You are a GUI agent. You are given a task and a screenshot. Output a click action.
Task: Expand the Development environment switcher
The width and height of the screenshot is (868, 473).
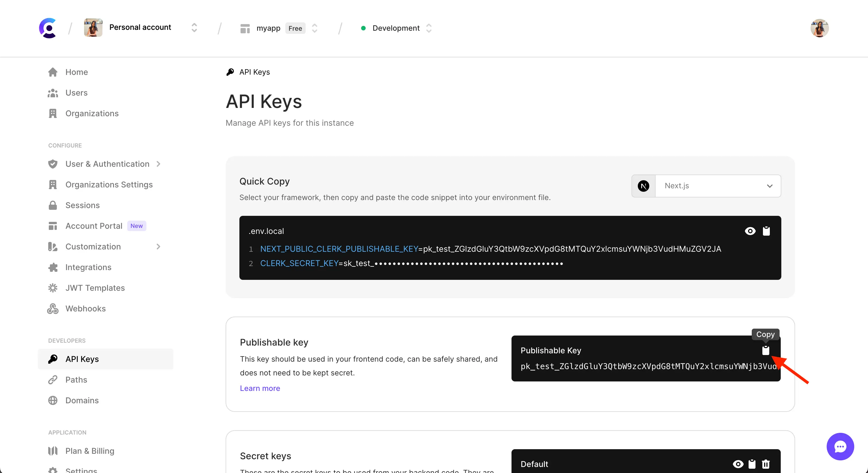point(429,28)
